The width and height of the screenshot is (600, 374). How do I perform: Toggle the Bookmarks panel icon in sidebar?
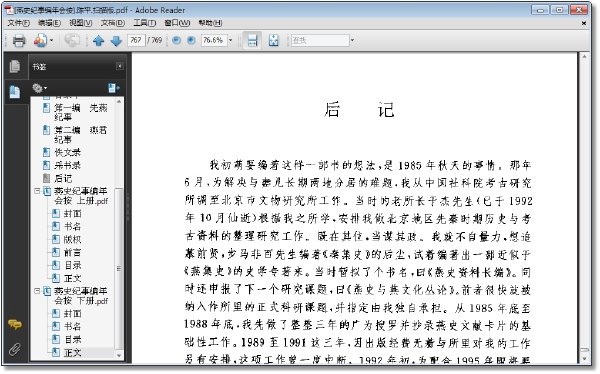tap(15, 91)
